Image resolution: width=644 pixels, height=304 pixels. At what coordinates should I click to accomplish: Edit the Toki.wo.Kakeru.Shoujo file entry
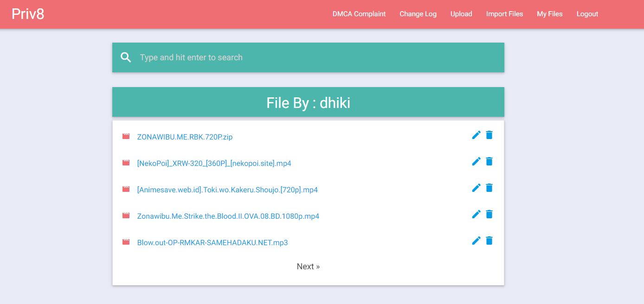(476, 188)
